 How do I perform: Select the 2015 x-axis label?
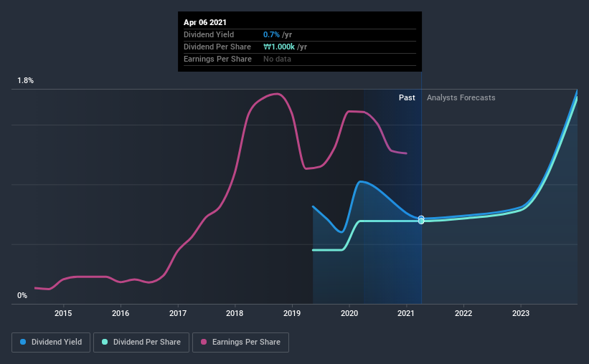(63, 313)
